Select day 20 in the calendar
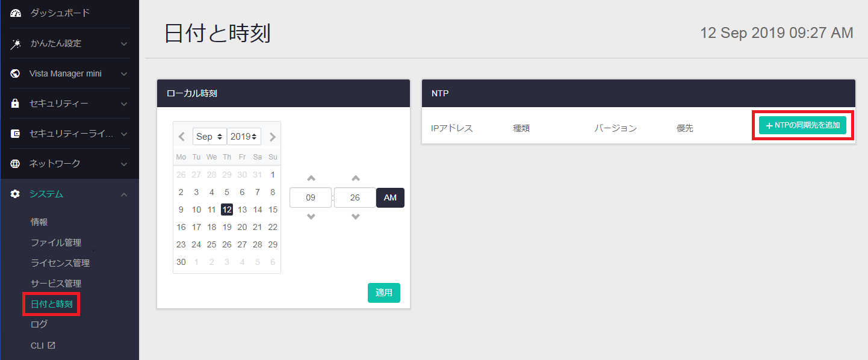Viewport: 868px width, 360px height. 242,227
